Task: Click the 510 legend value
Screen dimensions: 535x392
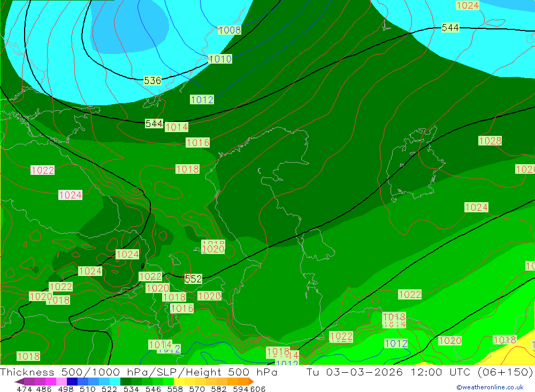Action: click(87, 389)
